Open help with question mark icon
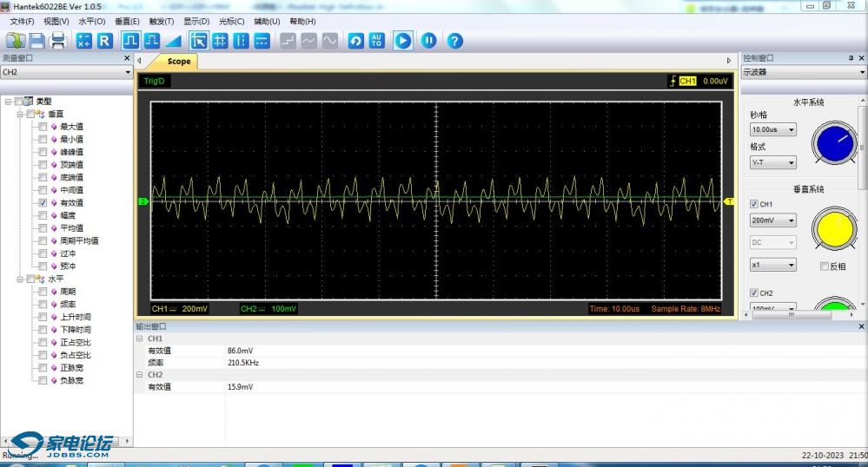This screenshot has height=467, width=868. [x=455, y=41]
